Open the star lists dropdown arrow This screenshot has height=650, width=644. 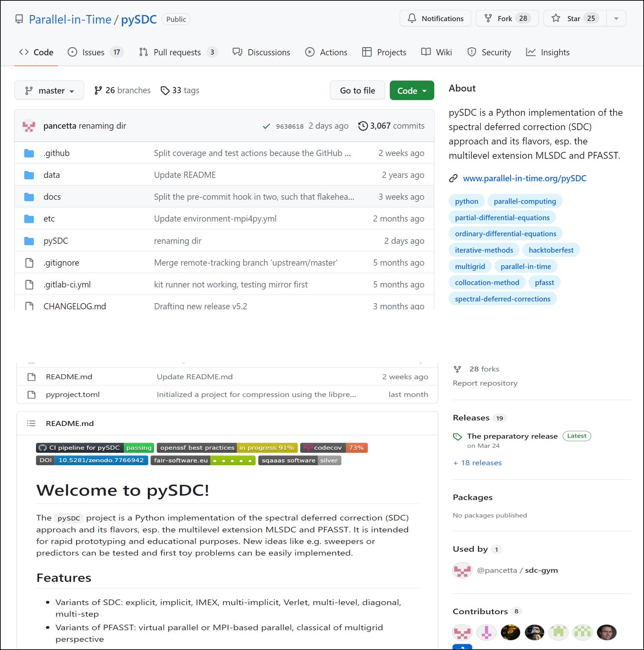(x=616, y=18)
